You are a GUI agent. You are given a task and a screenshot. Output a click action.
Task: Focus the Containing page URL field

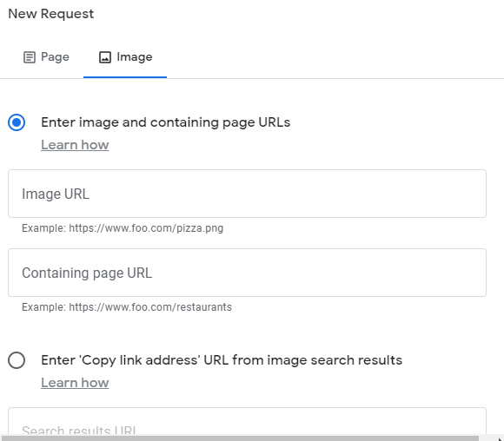click(x=247, y=273)
